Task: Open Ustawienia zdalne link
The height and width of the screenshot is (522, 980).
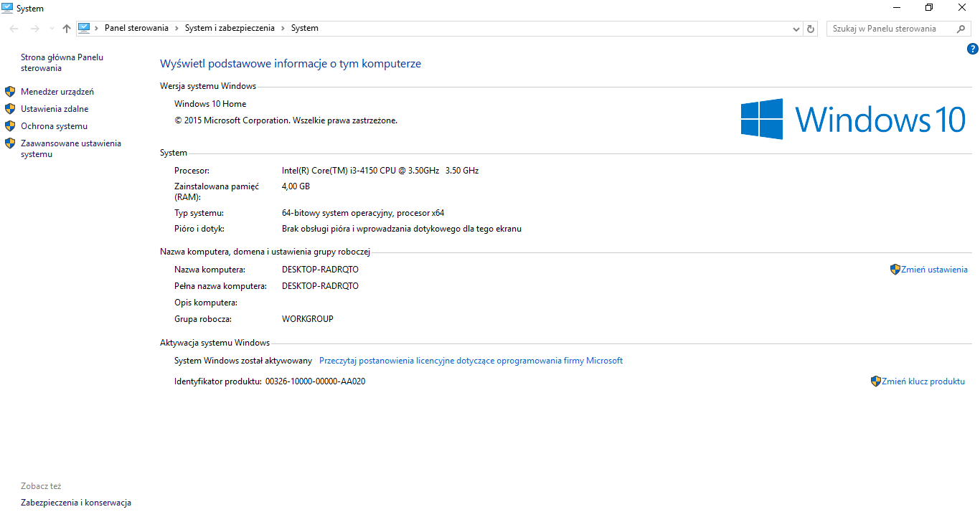Action: click(55, 109)
